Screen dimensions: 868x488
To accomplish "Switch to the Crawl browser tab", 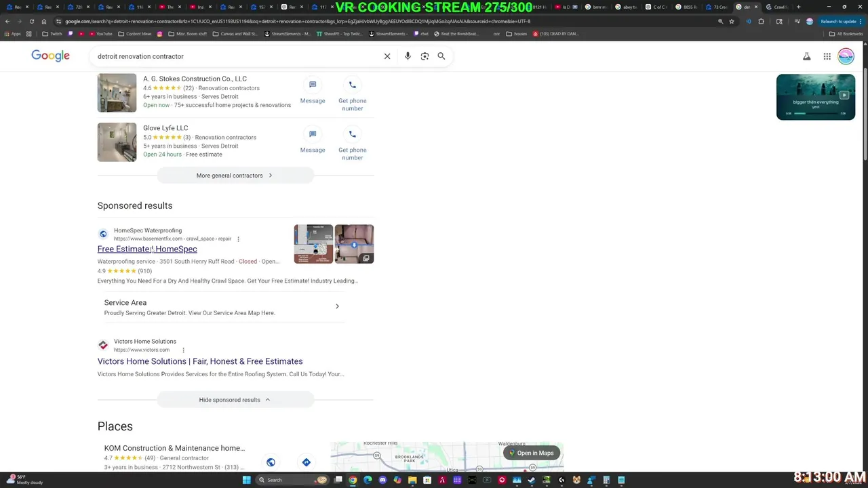I will (776, 7).
